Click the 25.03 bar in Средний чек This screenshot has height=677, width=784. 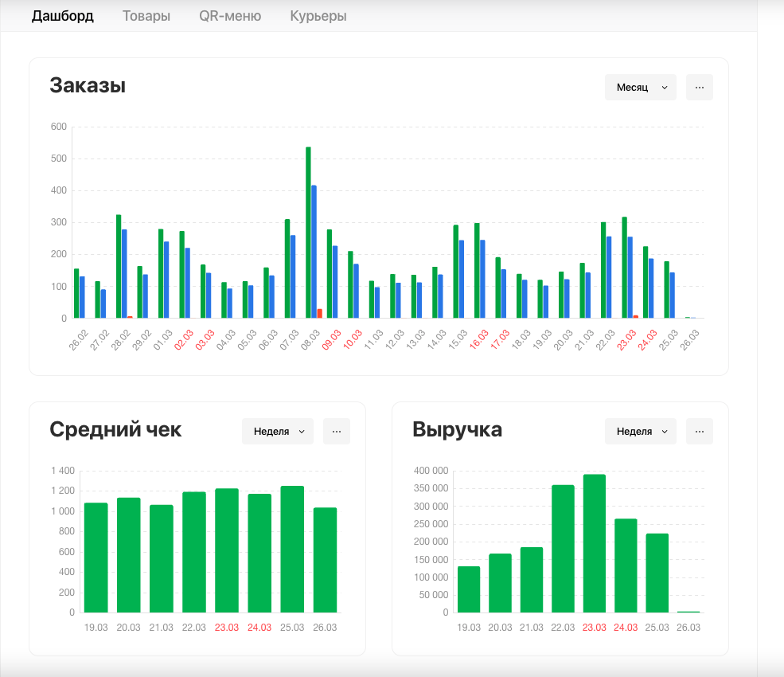[292, 550]
